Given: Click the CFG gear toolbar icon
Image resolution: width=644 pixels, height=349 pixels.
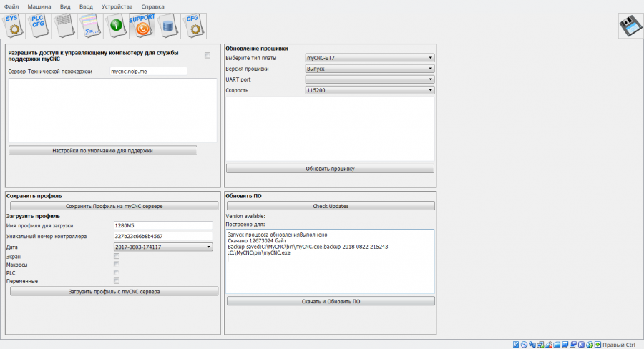Looking at the screenshot, I should click(193, 26).
